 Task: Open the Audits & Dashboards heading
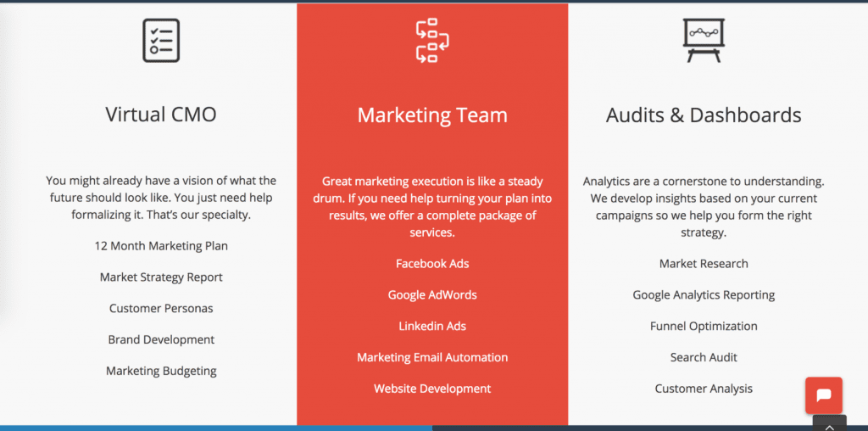point(704,115)
